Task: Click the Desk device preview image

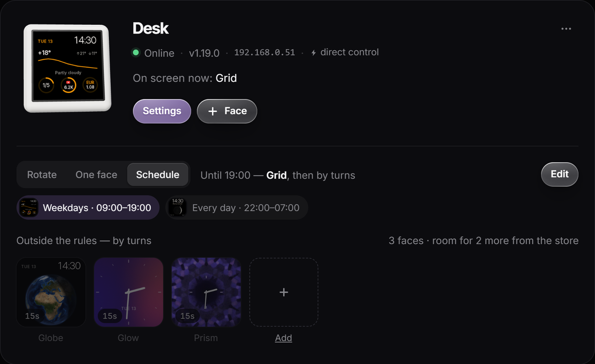Action: coord(68,68)
